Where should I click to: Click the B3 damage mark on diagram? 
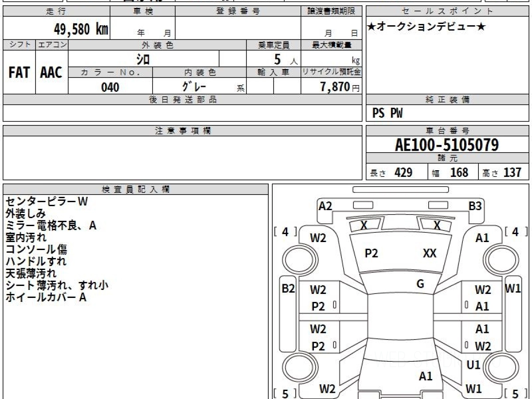pyautogui.click(x=475, y=205)
